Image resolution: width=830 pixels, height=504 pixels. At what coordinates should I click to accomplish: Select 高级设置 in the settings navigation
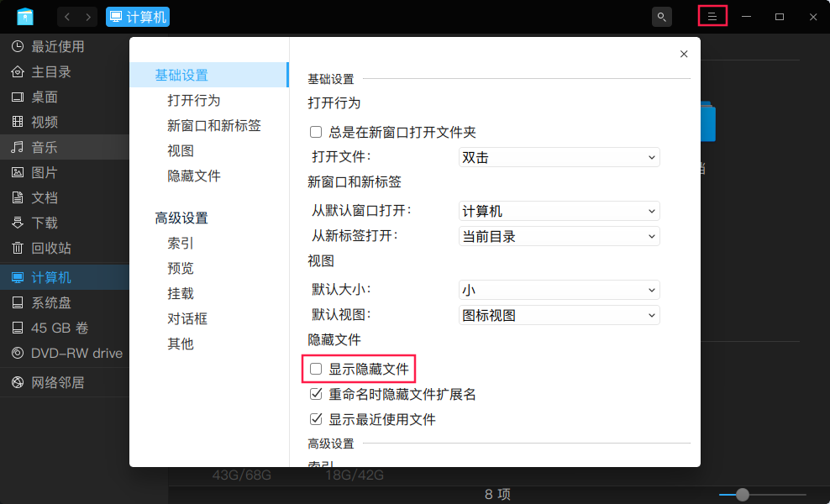181,218
